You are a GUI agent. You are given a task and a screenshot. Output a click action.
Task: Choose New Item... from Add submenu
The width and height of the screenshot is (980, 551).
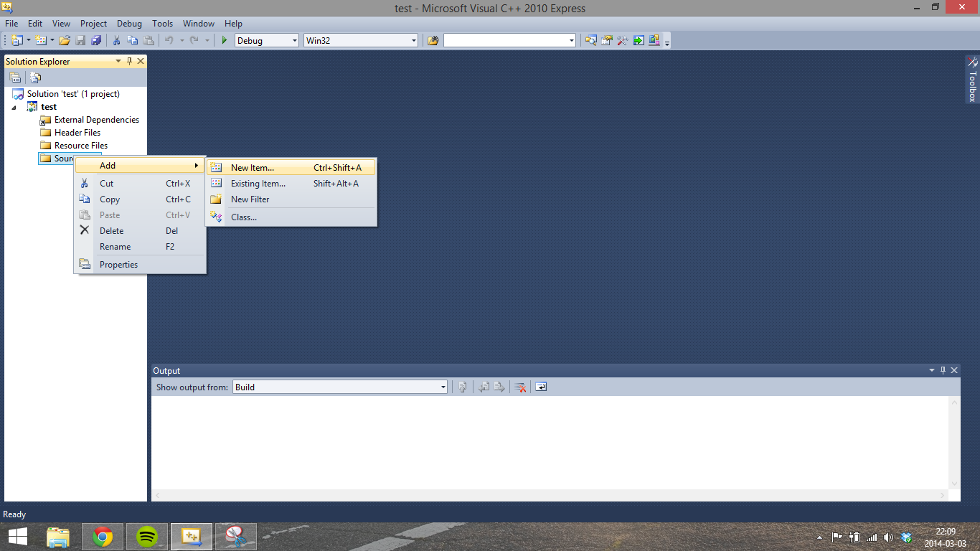291,168
